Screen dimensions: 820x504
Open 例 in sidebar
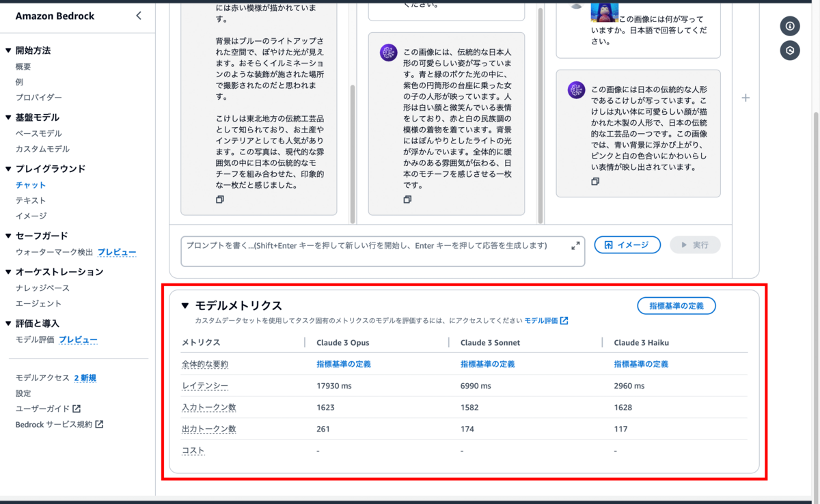pos(19,82)
